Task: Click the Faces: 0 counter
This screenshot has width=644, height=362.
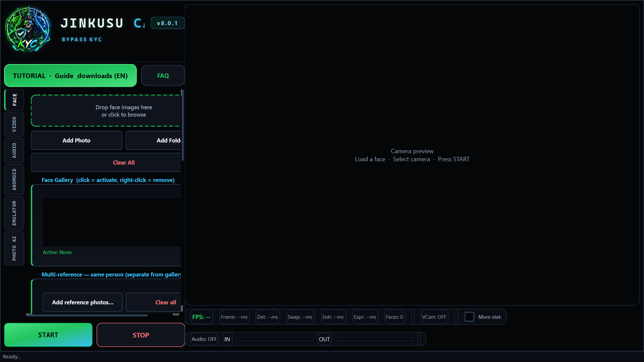Action: pos(394,317)
